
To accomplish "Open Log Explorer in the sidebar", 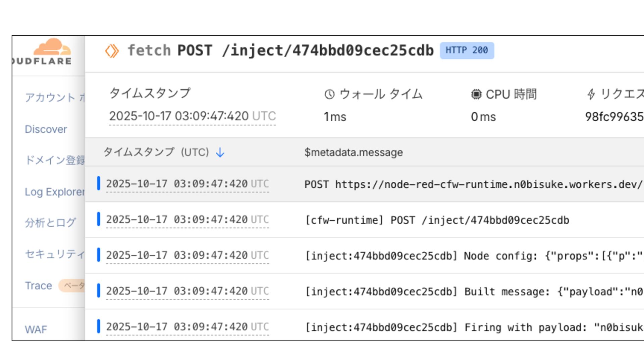I will (54, 192).
